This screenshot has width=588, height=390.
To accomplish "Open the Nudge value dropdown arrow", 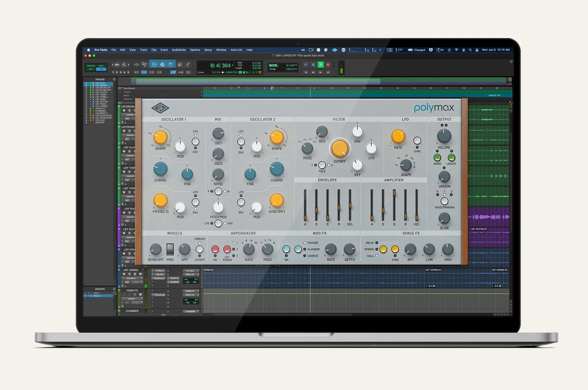I will [297, 69].
